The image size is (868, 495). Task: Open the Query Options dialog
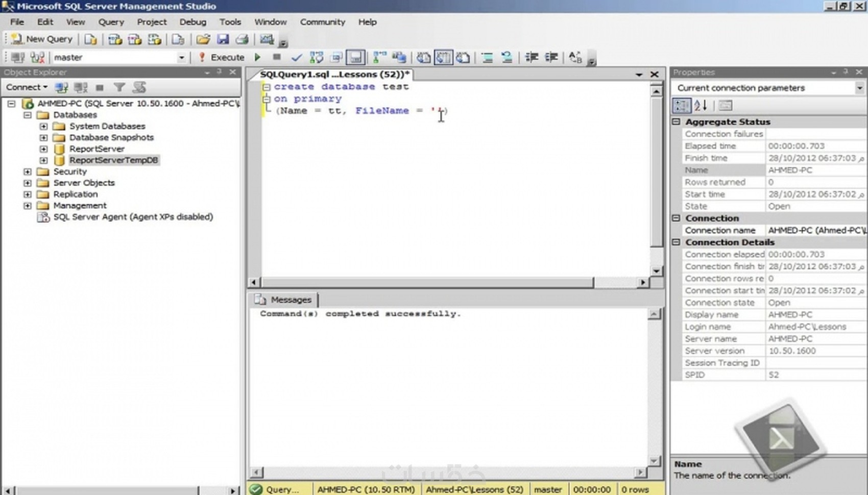pyautogui.click(x=336, y=57)
